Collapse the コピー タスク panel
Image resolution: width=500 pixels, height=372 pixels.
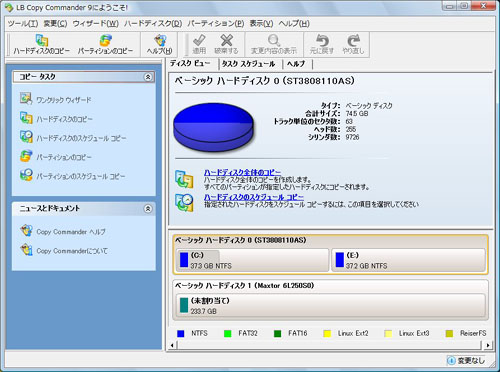click(148, 77)
